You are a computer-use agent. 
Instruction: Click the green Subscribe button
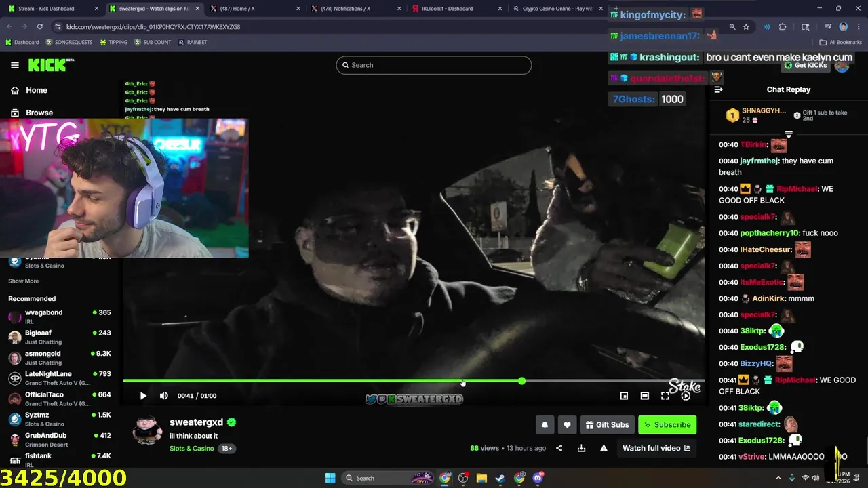click(667, 425)
